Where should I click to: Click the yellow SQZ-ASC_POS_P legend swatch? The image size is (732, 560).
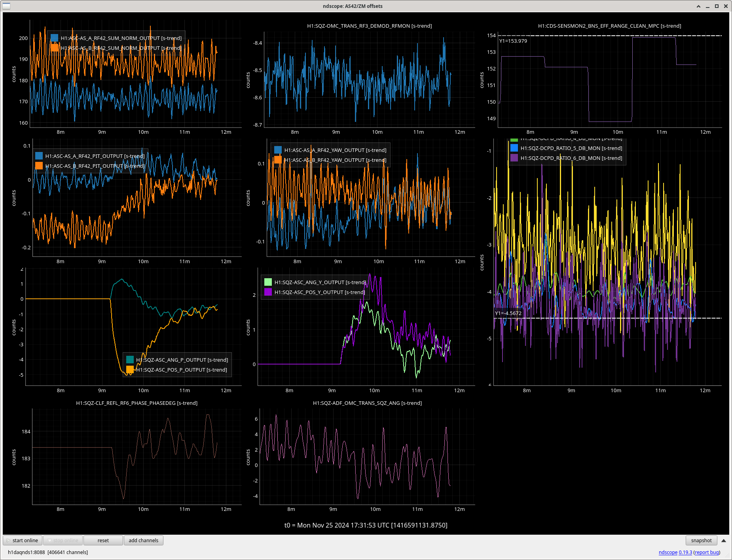point(130,370)
